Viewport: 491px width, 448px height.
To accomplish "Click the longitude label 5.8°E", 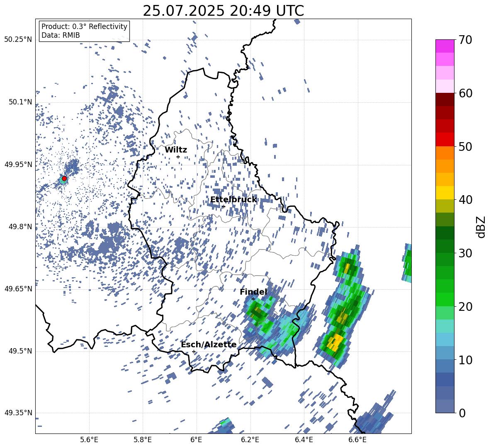I will point(143,440).
